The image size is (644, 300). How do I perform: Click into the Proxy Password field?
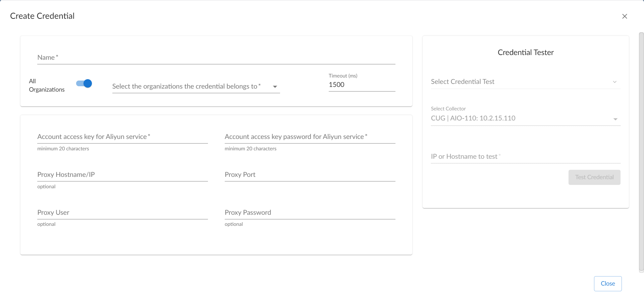(x=310, y=213)
